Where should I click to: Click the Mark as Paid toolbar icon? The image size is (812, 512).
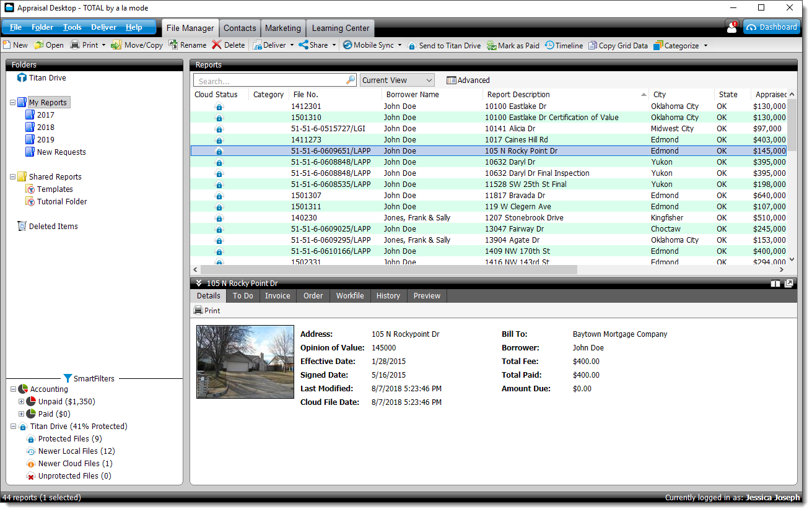491,46
